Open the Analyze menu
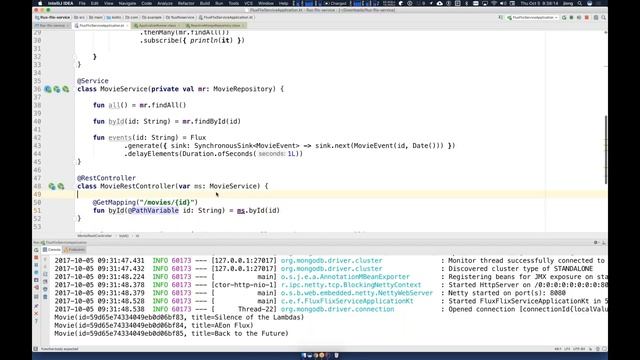 pyautogui.click(x=164, y=3)
